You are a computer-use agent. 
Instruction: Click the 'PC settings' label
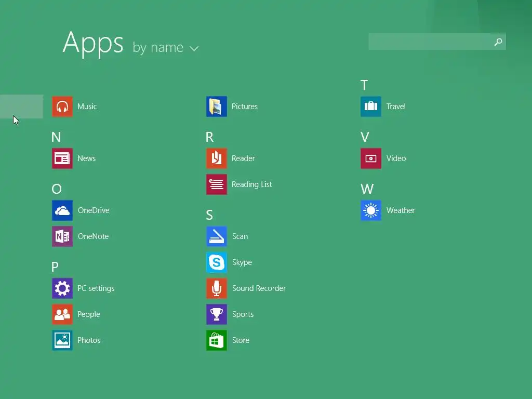(96, 288)
